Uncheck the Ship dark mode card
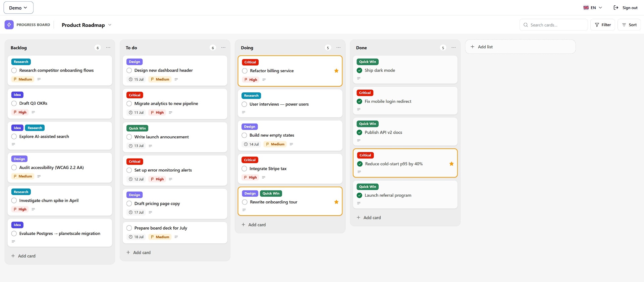 pyautogui.click(x=360, y=70)
